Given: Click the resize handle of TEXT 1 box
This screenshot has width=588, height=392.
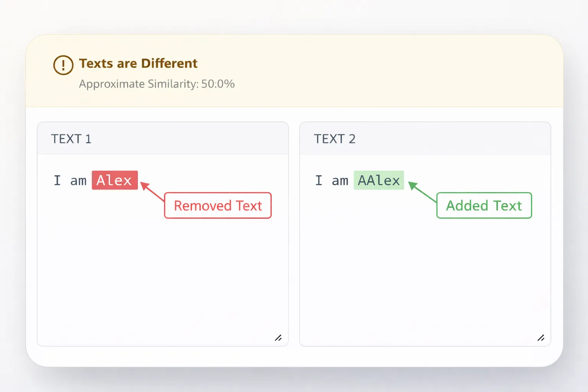Looking at the screenshot, I should (x=279, y=338).
